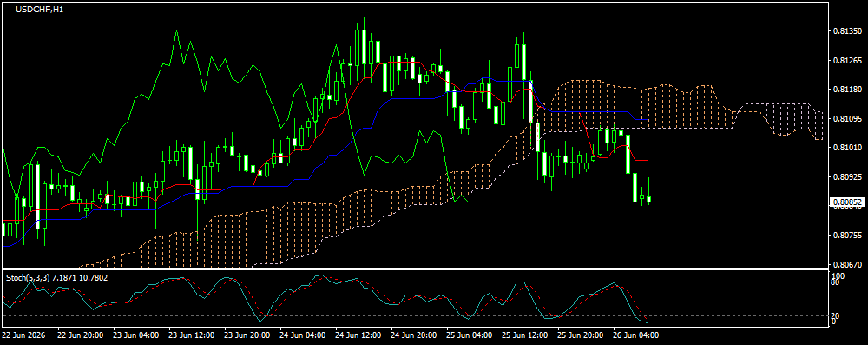This screenshot has height=345, width=868.
Task: Click the 22 Jun 2026 date label
Action: (x=23, y=335)
